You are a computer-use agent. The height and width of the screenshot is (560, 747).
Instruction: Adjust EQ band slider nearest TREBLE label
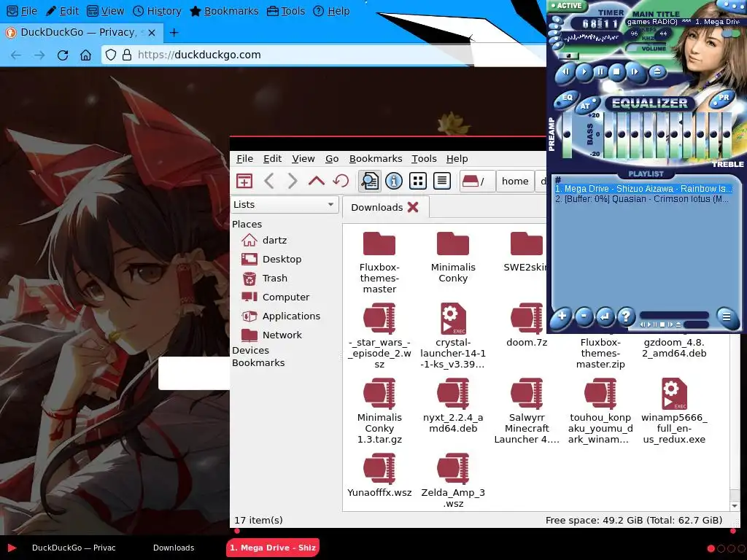[727, 135]
